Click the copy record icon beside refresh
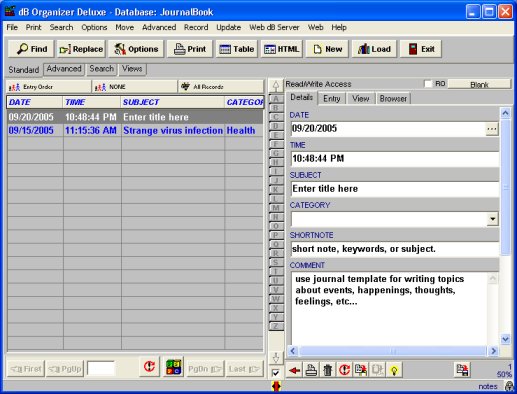The height and width of the screenshot is (394, 517). pos(361,370)
